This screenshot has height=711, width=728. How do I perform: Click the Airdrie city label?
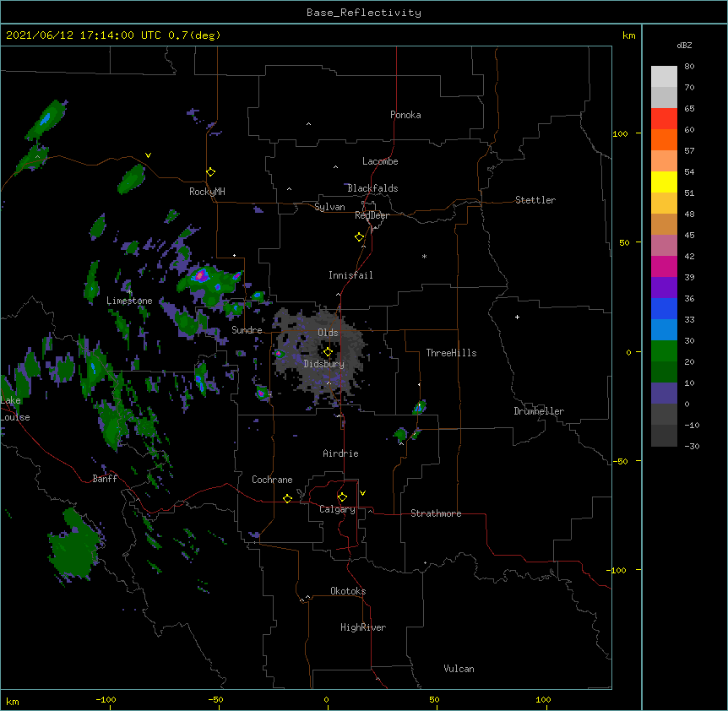(341, 453)
